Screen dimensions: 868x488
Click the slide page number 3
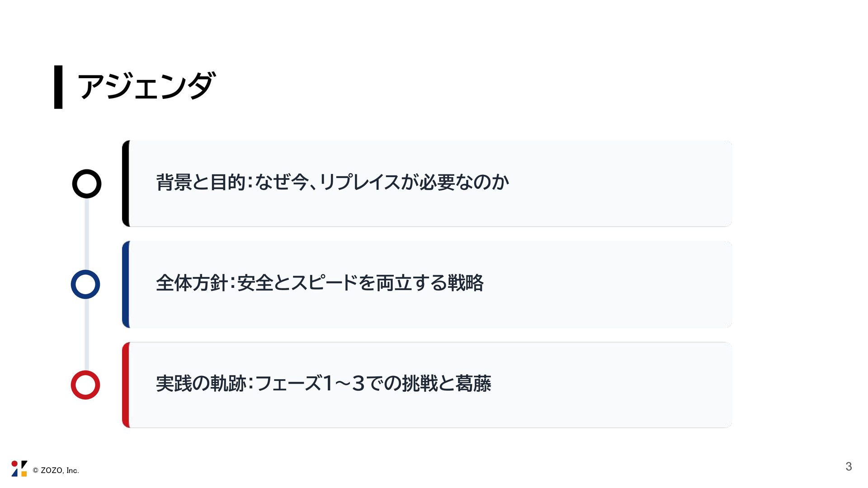click(x=849, y=467)
